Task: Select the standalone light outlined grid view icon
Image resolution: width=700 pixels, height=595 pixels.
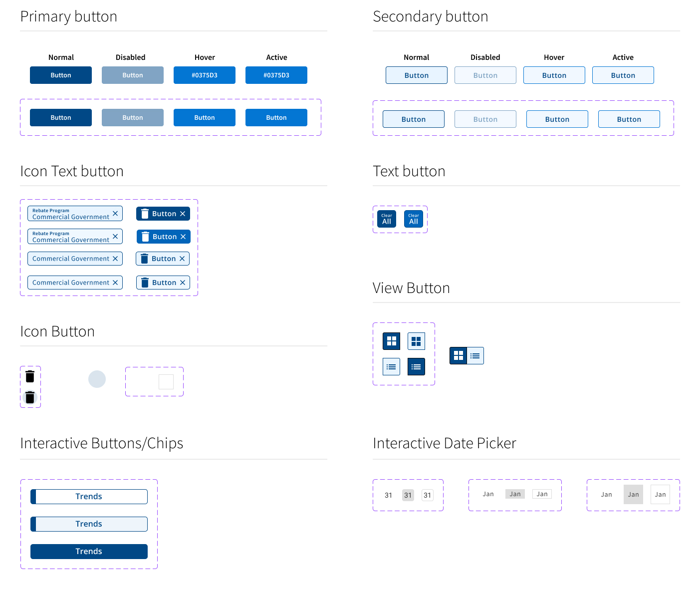Action: point(416,341)
